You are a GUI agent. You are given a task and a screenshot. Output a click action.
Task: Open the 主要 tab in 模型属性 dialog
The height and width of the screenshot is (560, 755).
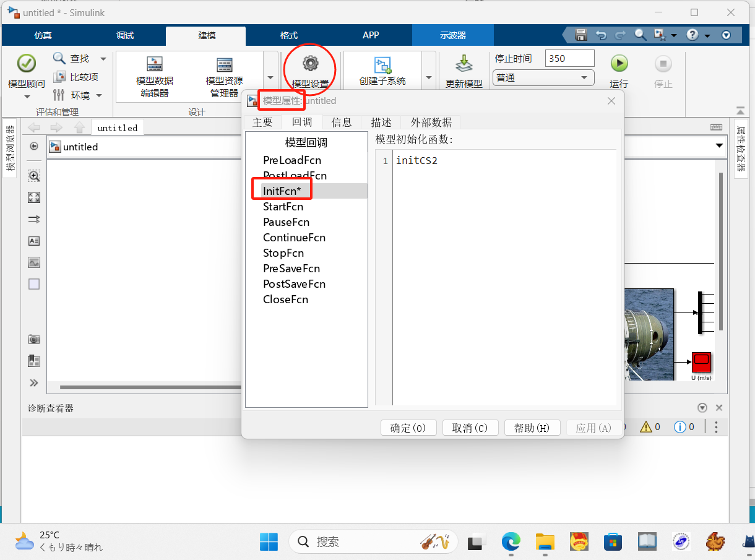click(262, 122)
